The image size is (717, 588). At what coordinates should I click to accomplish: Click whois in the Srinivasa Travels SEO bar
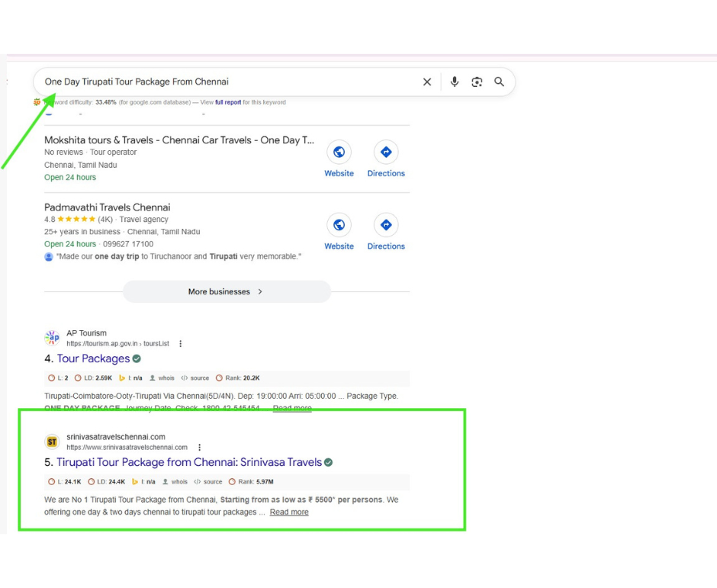pos(175,482)
